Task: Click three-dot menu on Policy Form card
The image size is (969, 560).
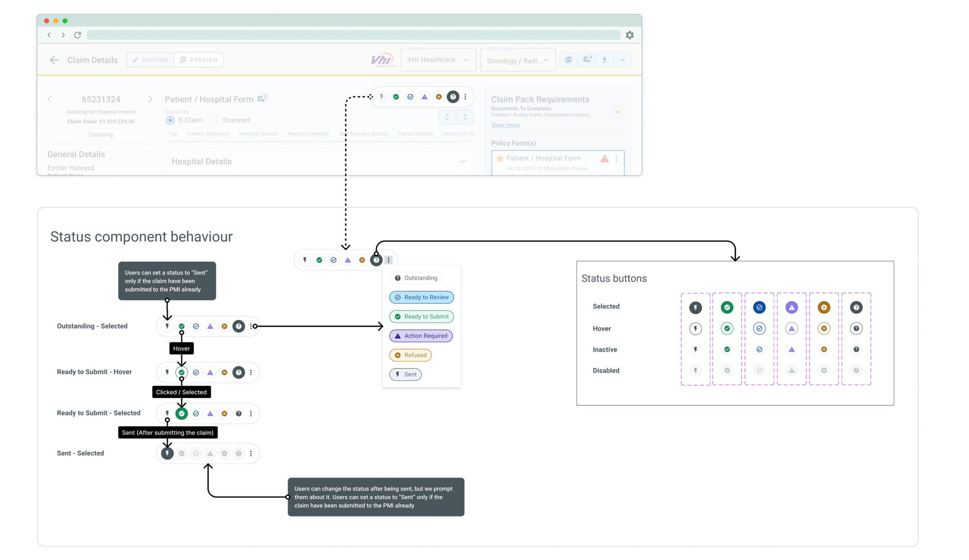Action: (x=616, y=159)
